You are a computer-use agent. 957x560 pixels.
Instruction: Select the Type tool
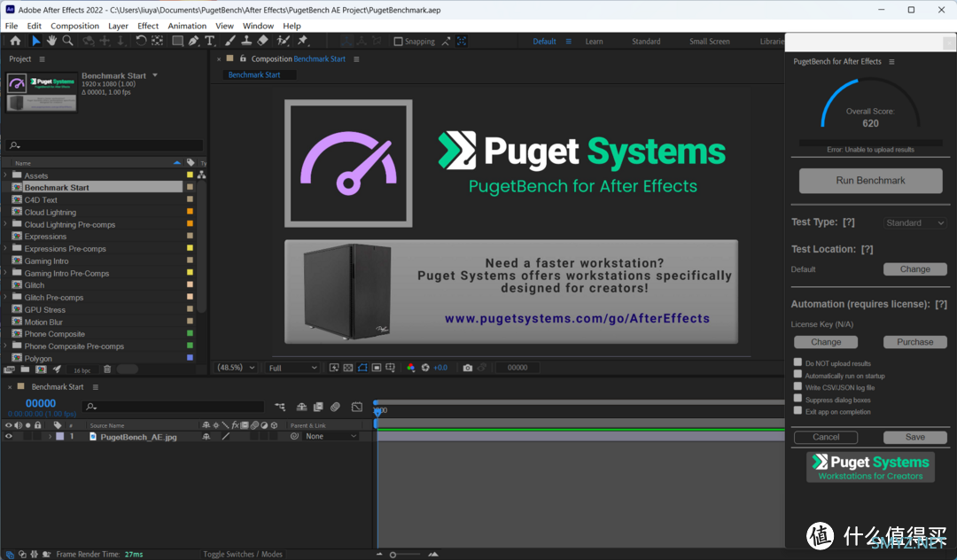pyautogui.click(x=209, y=41)
